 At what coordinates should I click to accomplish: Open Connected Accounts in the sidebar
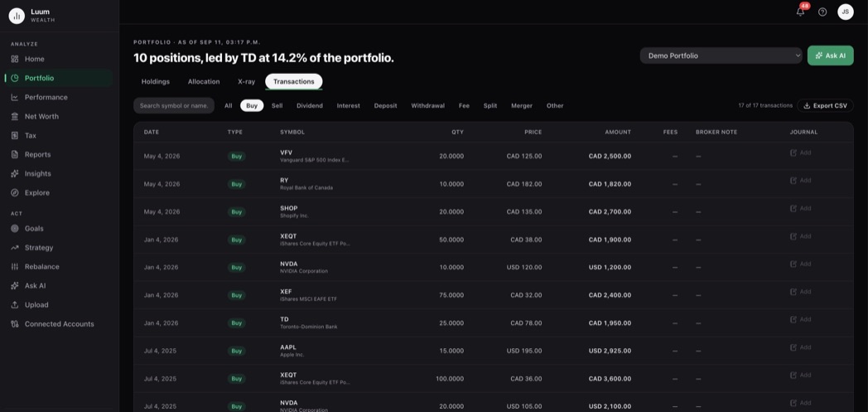pos(58,324)
